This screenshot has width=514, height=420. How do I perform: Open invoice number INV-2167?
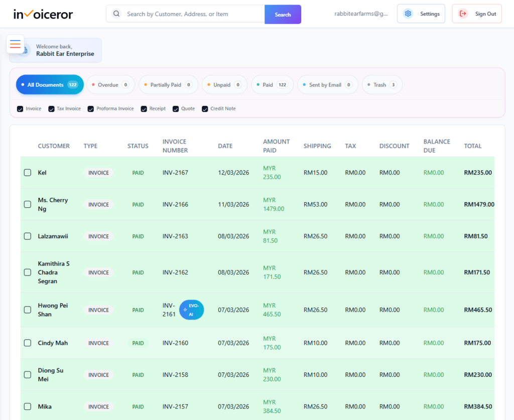[175, 173]
